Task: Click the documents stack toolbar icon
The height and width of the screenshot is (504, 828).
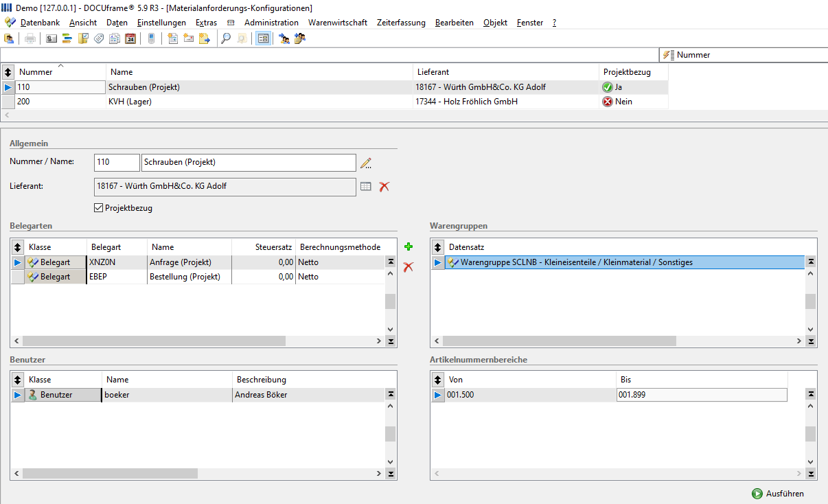Action: (115, 38)
